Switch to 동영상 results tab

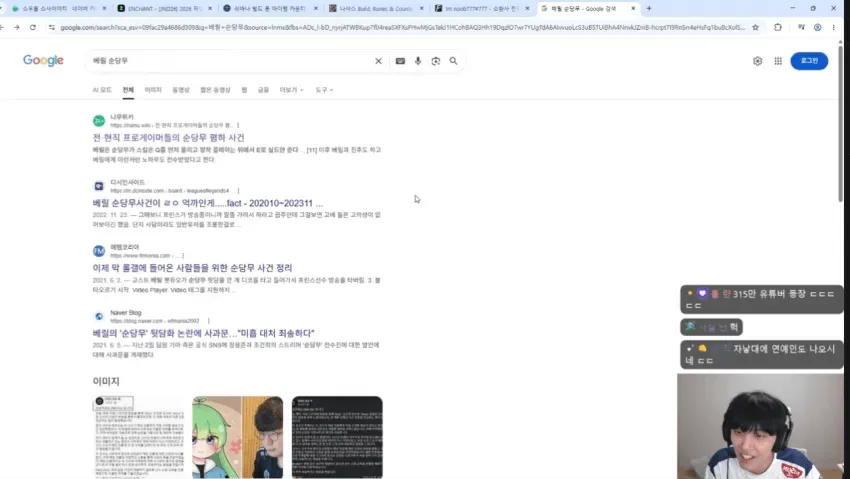[x=181, y=90]
